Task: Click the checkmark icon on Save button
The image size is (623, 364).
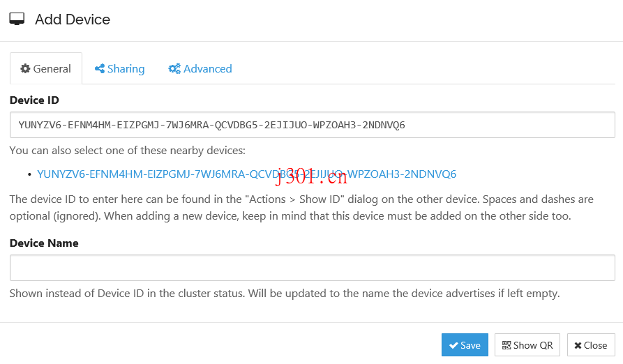Action: tap(453, 345)
